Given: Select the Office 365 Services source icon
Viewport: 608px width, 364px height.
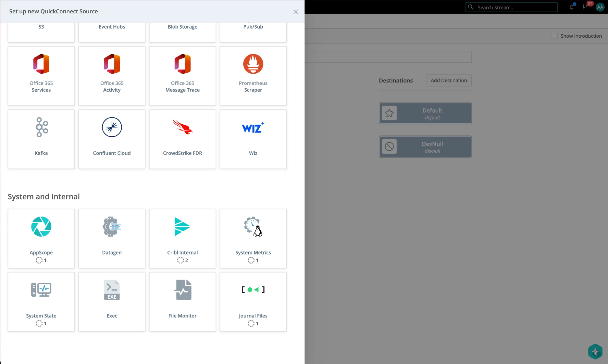Looking at the screenshot, I should [x=41, y=64].
